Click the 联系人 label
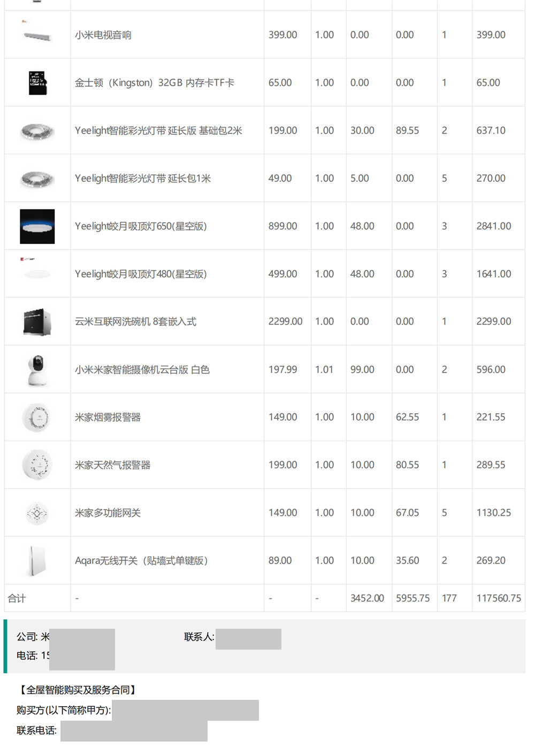535x756 pixels. (x=199, y=637)
